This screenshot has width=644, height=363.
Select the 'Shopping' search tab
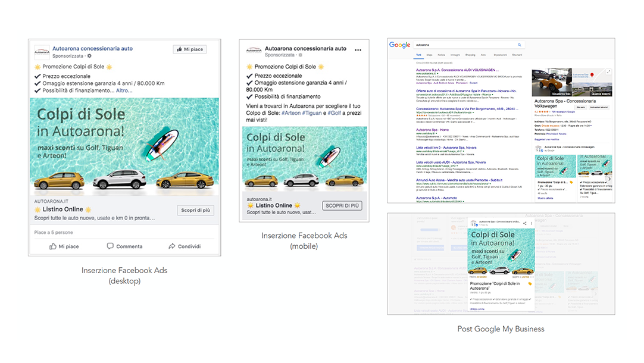(x=470, y=55)
